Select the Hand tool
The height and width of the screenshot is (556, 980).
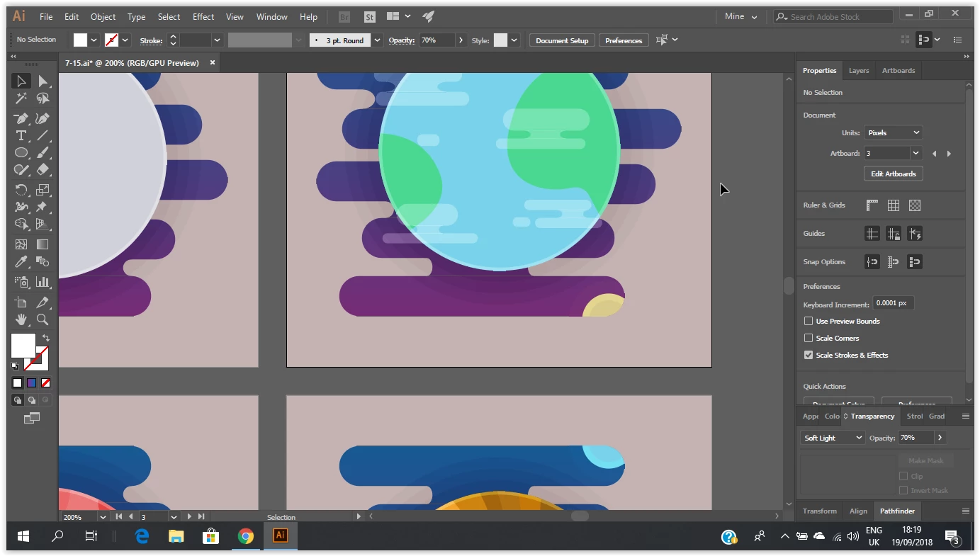(21, 319)
